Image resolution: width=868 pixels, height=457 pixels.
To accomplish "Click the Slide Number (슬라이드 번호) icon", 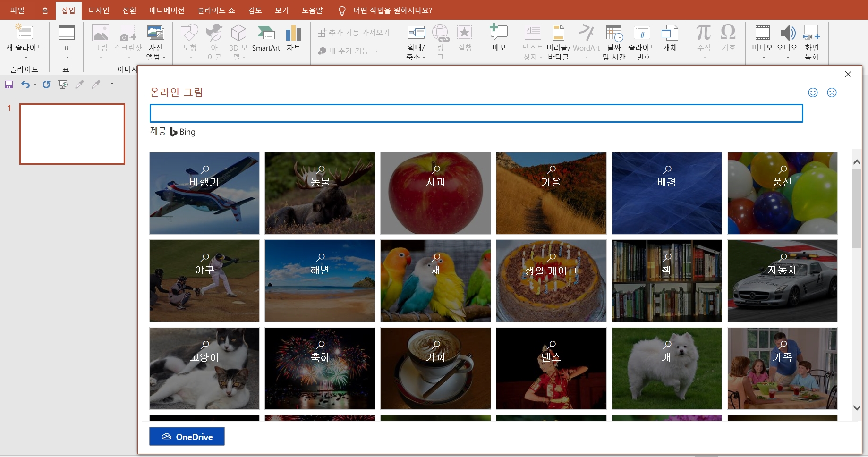I will pos(642,32).
